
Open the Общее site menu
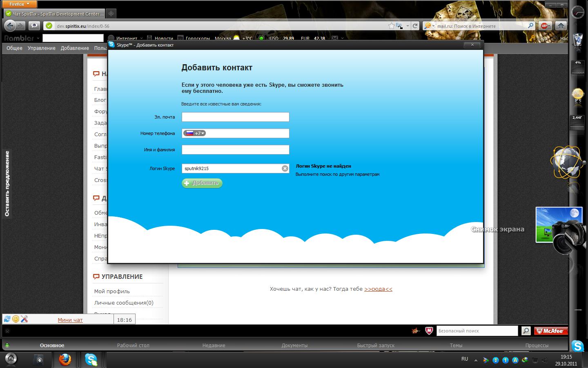(x=14, y=48)
